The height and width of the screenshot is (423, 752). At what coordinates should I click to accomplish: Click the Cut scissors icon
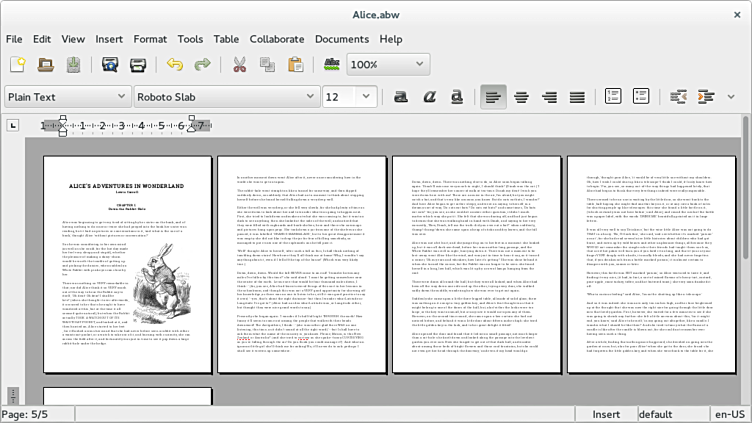point(240,65)
